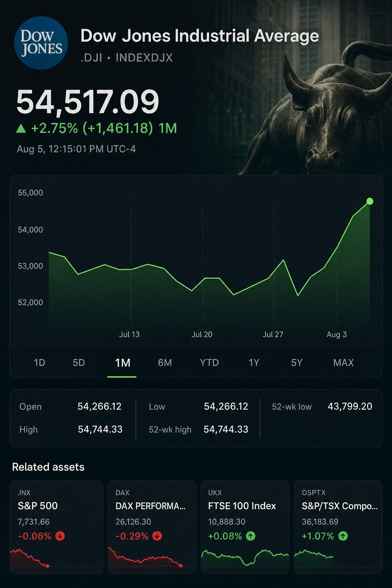Click the S&P 500 red mini sparkline
This screenshot has height=588, width=392.
coord(30,558)
